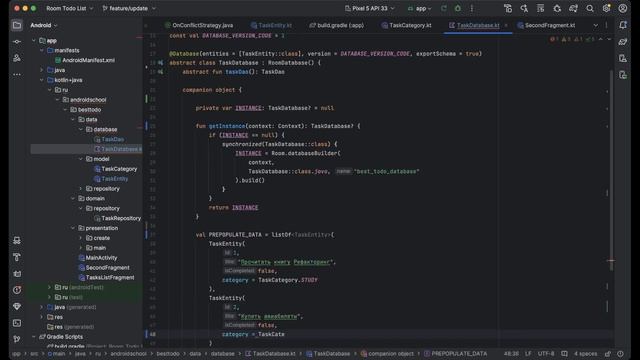Open the Resource Manager tool window
Viewport: 640px width, 360px height.
click(x=17, y=58)
